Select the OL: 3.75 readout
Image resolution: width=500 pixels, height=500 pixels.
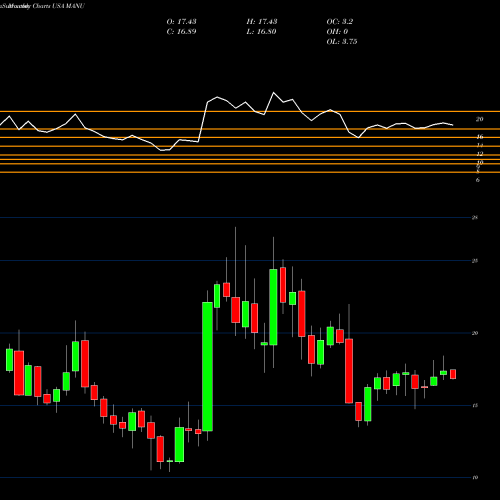click(x=342, y=42)
